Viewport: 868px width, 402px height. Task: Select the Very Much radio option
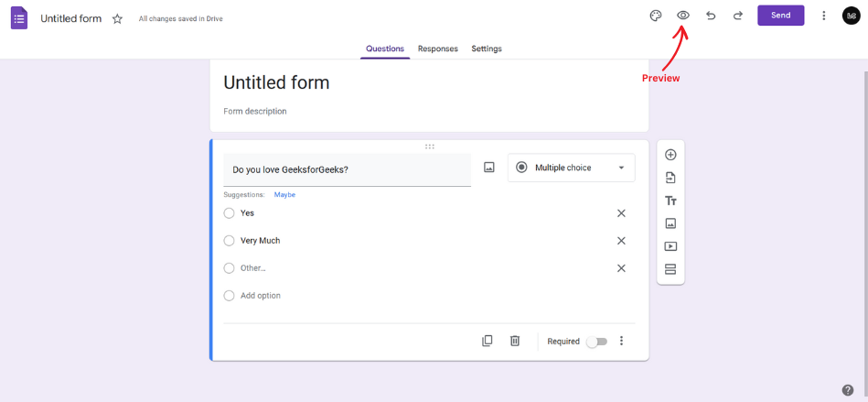click(x=229, y=241)
